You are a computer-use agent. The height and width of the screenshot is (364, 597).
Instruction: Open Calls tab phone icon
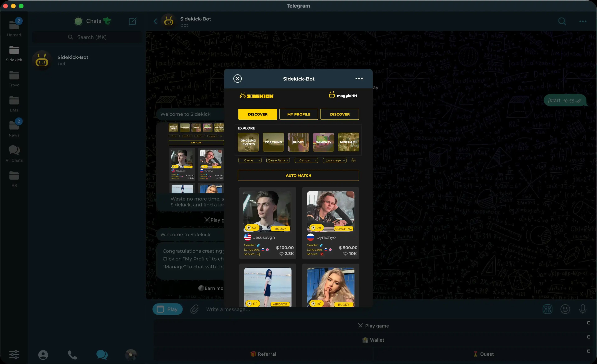72,355
